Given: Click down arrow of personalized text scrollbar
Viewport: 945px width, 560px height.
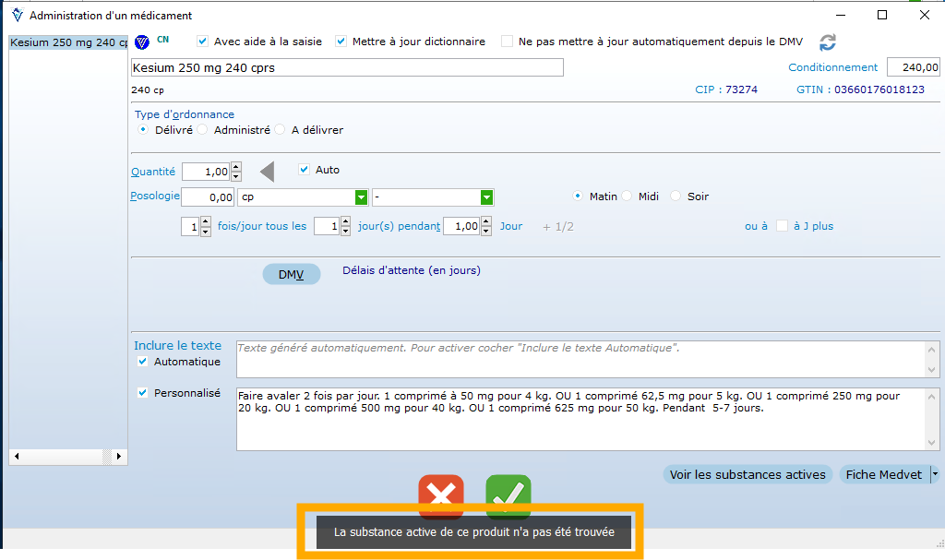Looking at the screenshot, I should (932, 443).
